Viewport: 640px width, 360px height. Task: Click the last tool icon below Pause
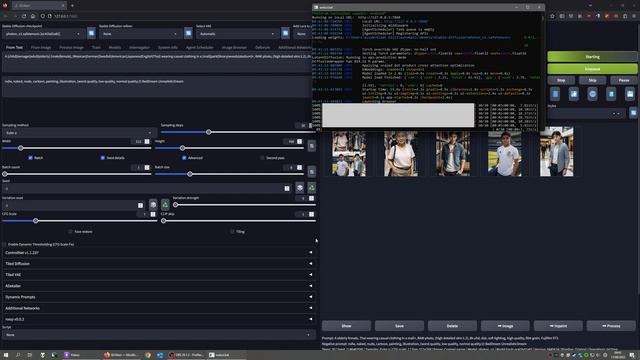(630, 94)
